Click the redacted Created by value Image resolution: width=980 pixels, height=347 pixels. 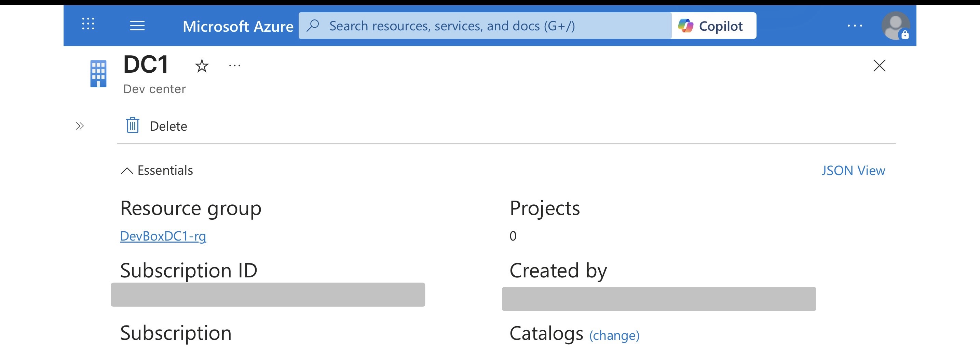[658, 299]
